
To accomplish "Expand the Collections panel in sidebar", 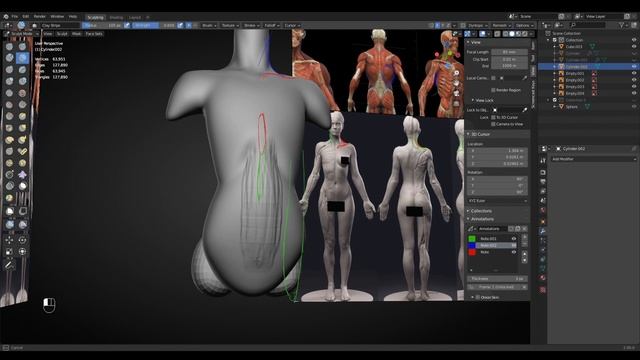I will click(481, 211).
